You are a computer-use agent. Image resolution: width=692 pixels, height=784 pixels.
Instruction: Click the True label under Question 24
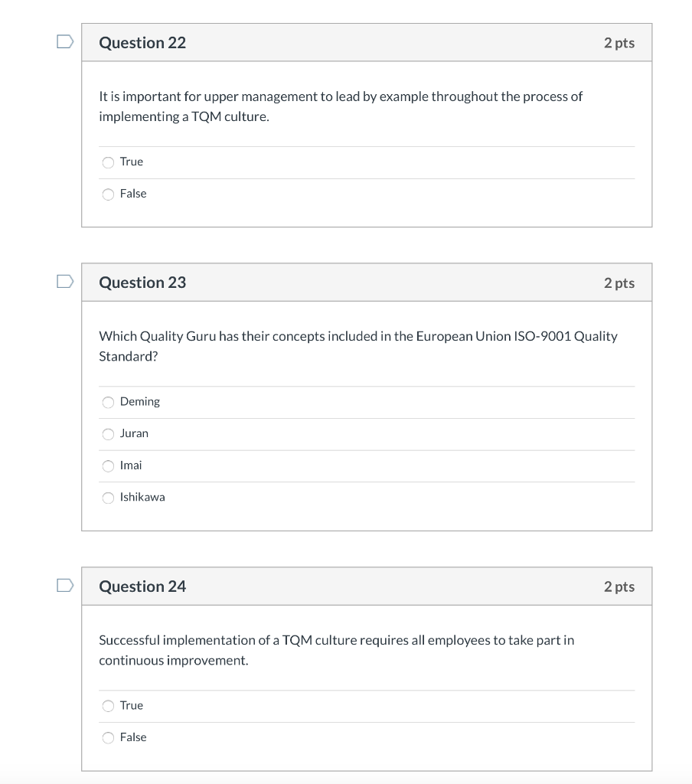click(131, 705)
